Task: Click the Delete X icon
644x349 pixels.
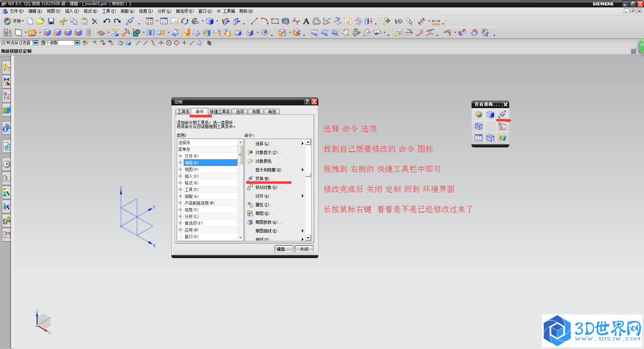Action: click(95, 21)
